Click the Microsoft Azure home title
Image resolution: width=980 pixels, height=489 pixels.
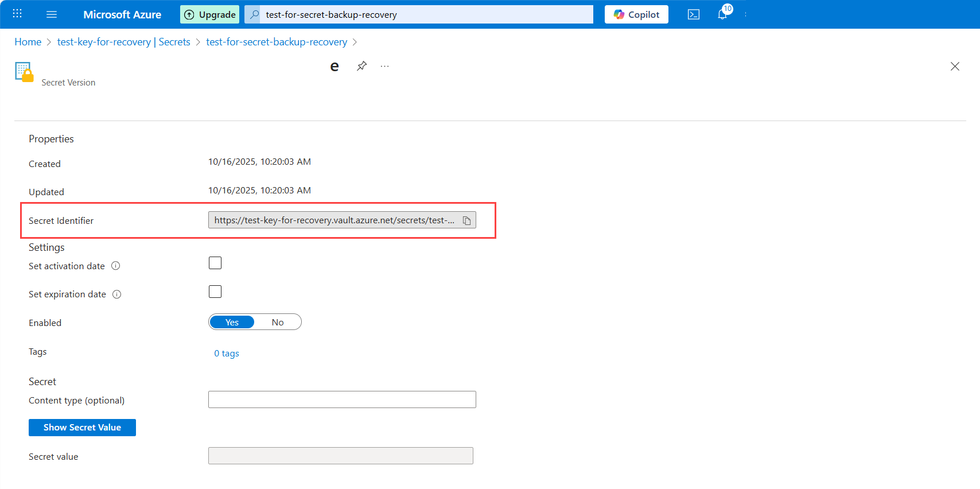(122, 14)
